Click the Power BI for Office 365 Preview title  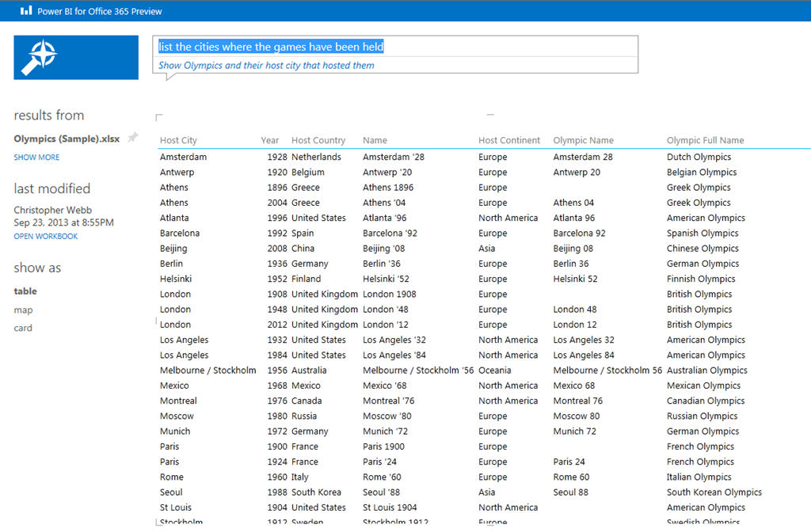coord(98,10)
